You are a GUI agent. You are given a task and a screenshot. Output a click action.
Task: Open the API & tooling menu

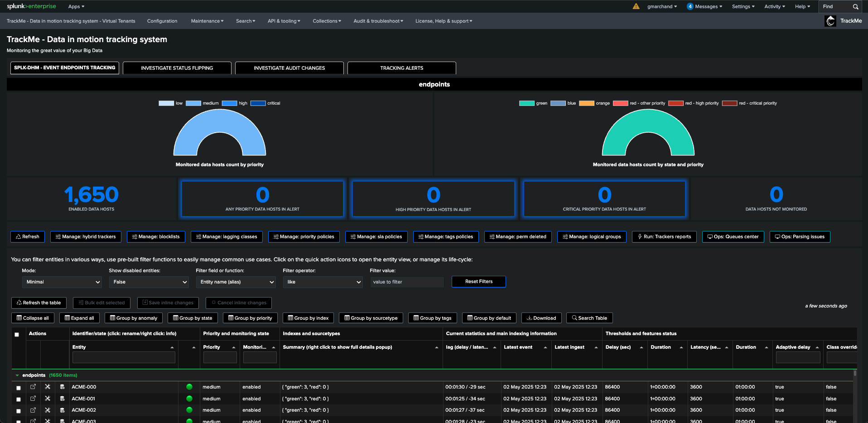284,21
